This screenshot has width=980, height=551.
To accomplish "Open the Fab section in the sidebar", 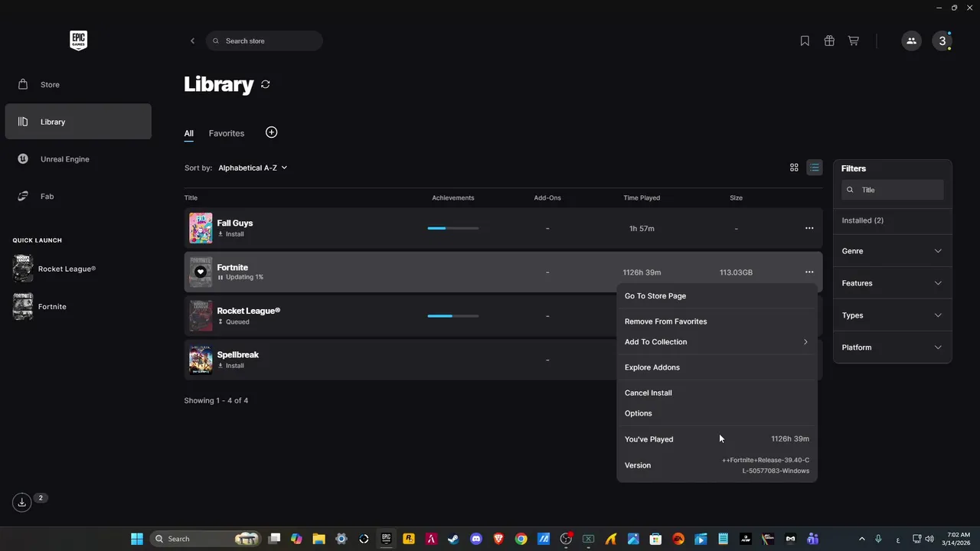I will (x=78, y=197).
